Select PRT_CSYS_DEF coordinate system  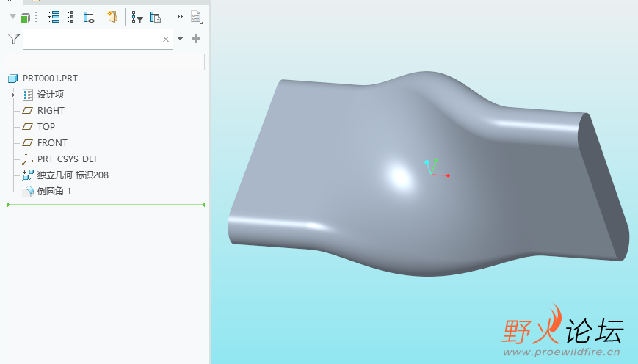click(x=68, y=159)
